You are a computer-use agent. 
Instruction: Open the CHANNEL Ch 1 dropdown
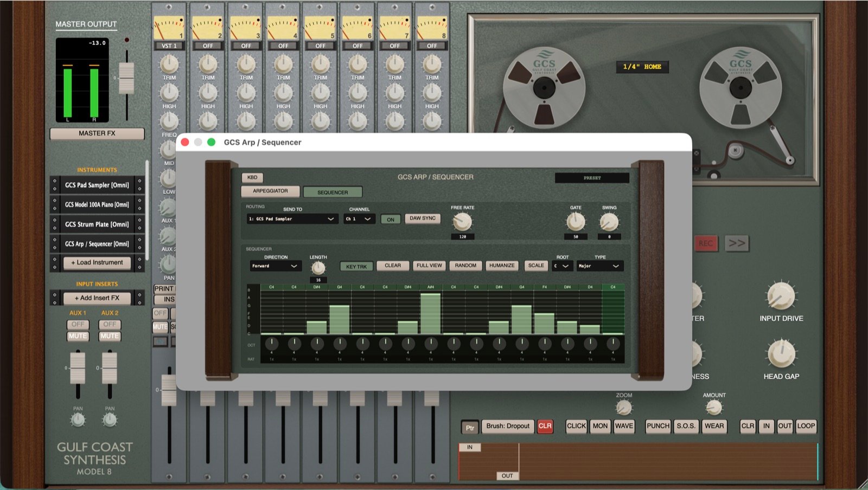click(x=359, y=219)
